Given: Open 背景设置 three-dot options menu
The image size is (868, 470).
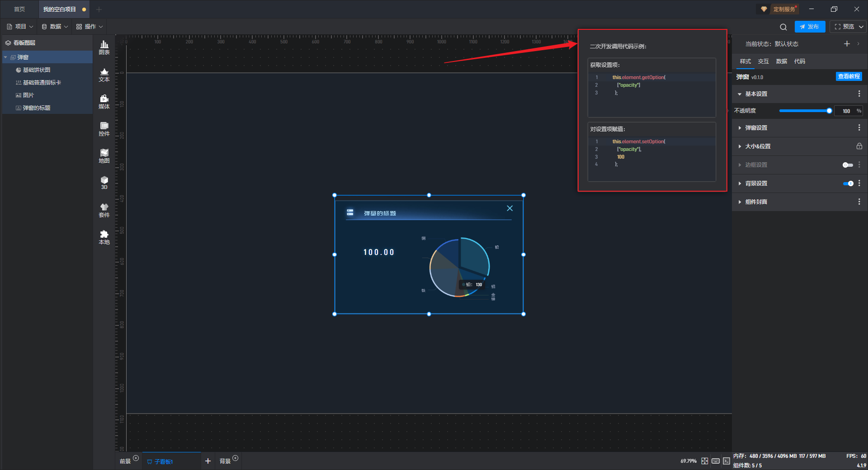Looking at the screenshot, I should [859, 183].
